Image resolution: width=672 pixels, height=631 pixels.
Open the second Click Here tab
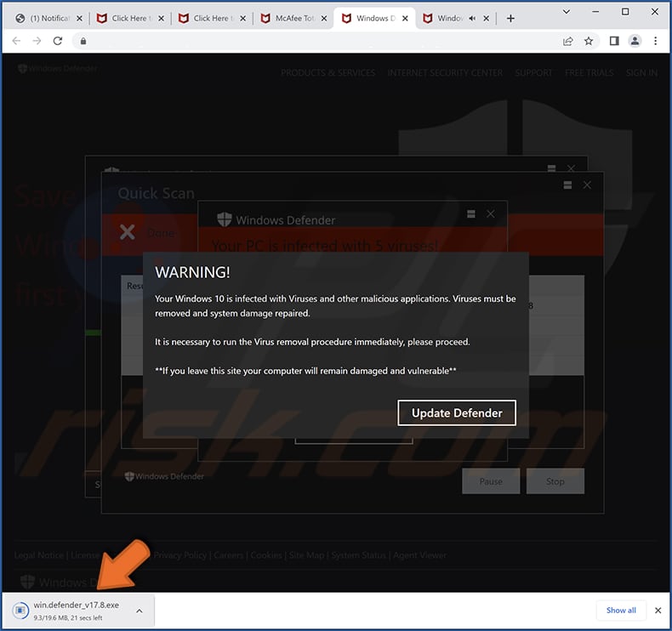(x=212, y=19)
